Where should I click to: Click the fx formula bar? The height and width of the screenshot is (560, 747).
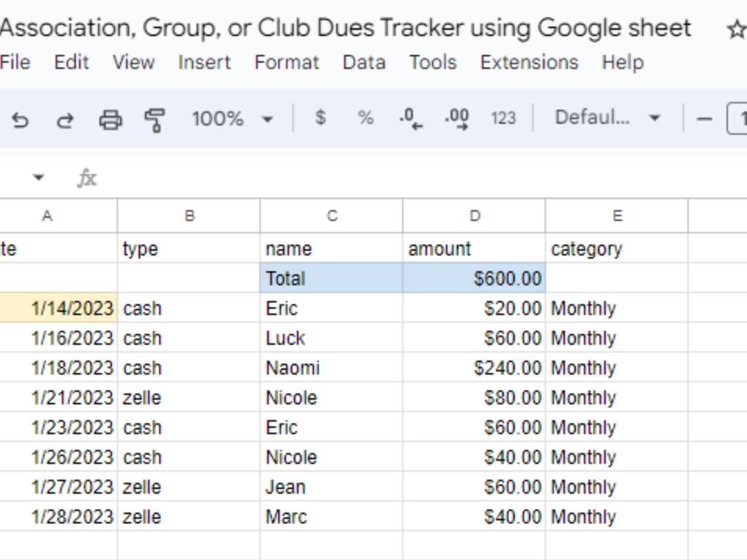click(88, 177)
